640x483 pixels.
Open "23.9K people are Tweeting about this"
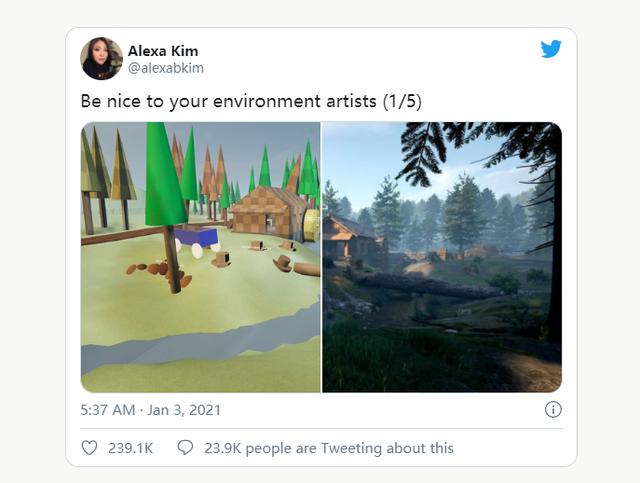329,448
